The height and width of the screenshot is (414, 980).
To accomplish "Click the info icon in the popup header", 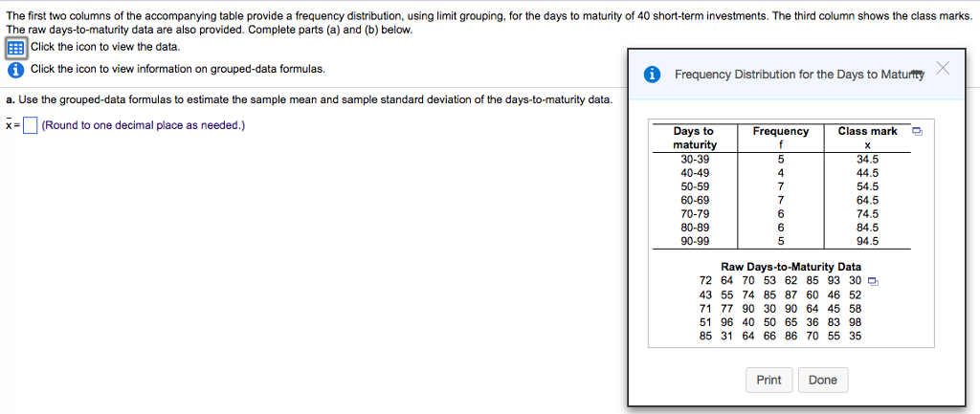I will tap(652, 75).
